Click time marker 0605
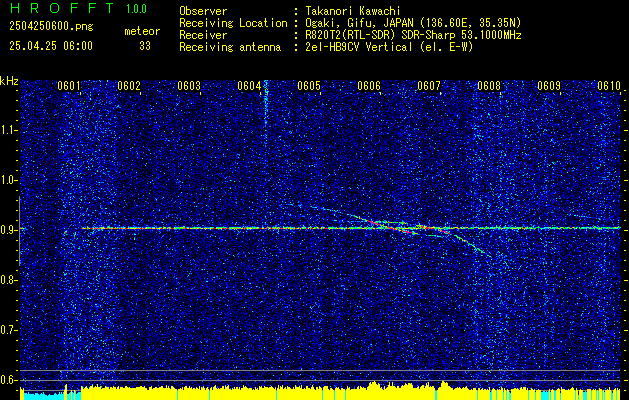This screenshot has width=629, height=400. pyautogui.click(x=308, y=86)
